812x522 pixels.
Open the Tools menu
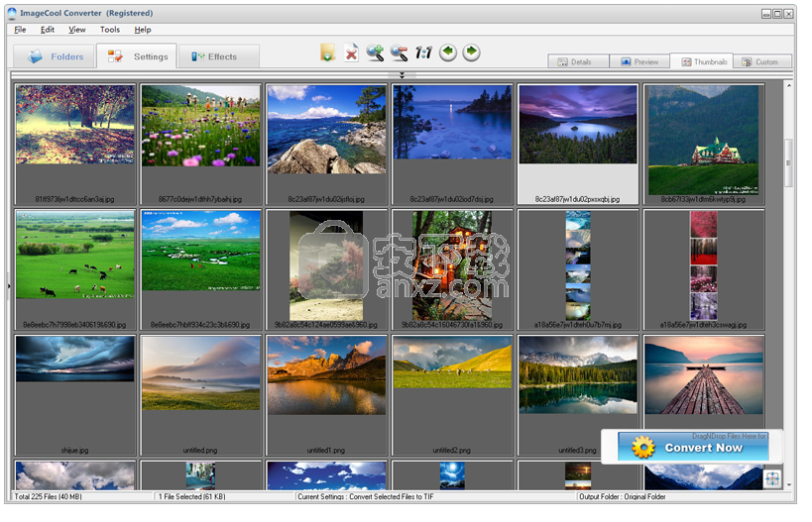click(110, 30)
